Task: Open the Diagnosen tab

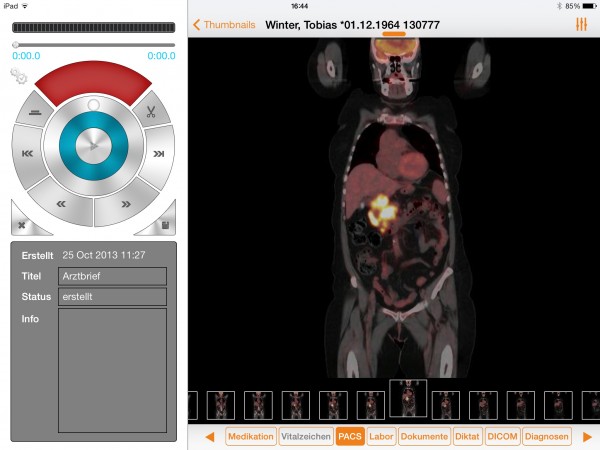Action: pos(547,437)
